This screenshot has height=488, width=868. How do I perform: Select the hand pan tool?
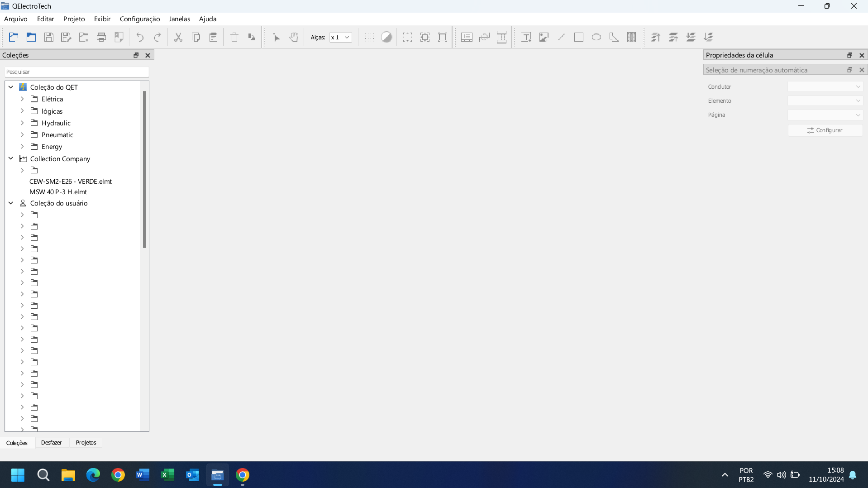click(x=294, y=37)
